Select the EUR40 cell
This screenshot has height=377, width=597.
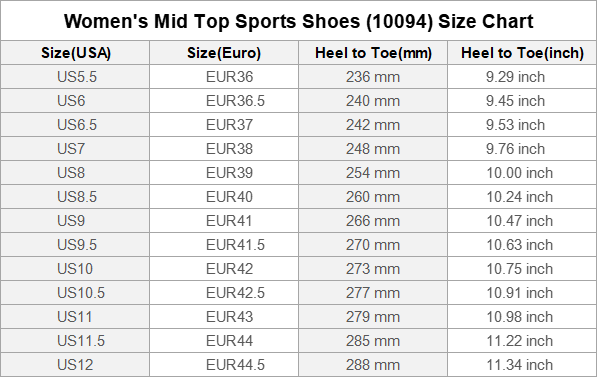(x=224, y=197)
